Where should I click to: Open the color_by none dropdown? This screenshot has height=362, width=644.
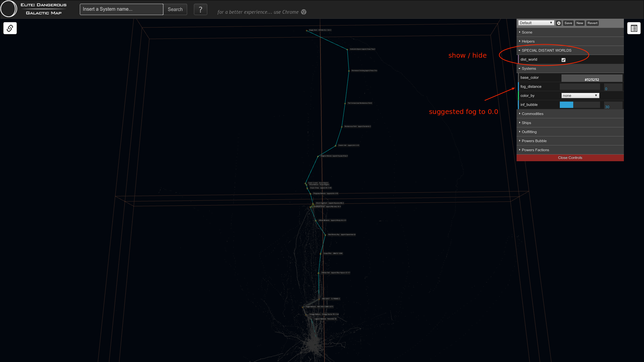coord(580,96)
